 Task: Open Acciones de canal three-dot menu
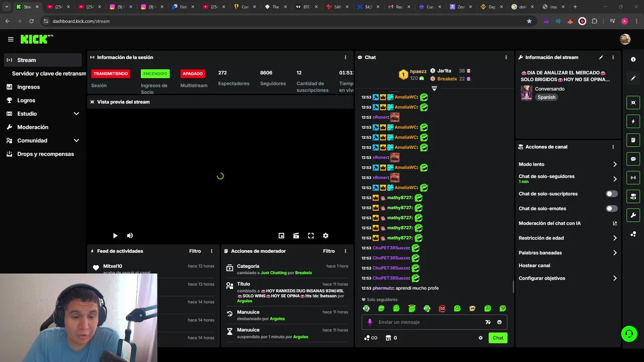click(613, 147)
